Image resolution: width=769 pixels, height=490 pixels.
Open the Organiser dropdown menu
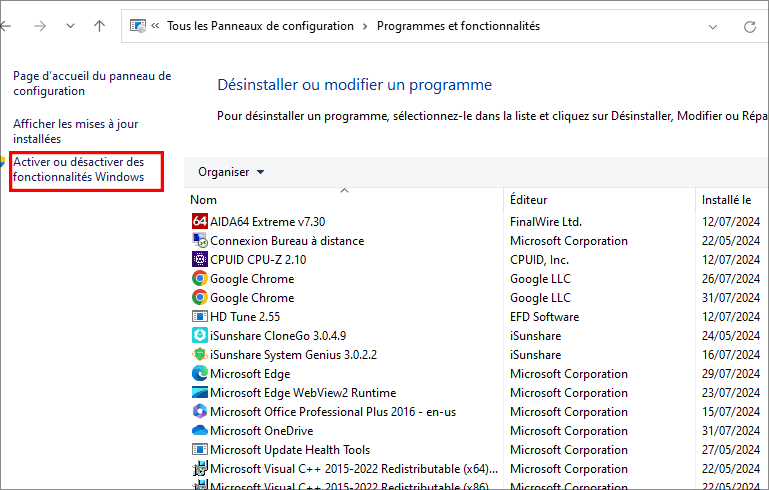(x=231, y=172)
